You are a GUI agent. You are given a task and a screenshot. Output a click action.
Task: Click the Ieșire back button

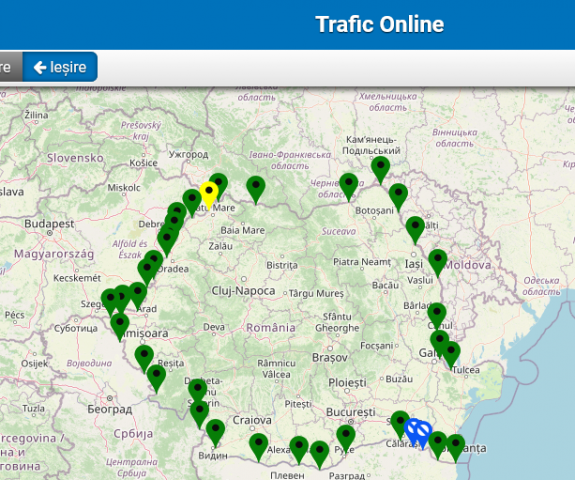tap(60, 67)
